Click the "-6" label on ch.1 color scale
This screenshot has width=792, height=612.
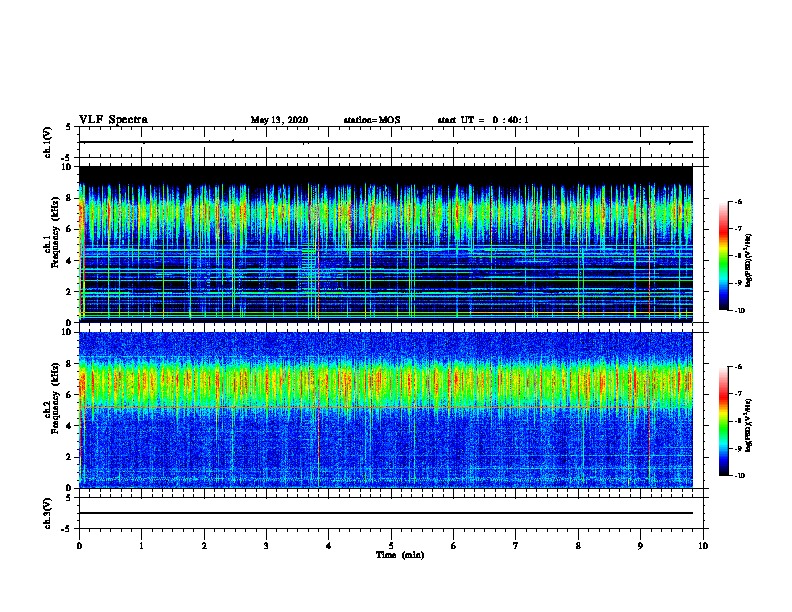(x=738, y=201)
